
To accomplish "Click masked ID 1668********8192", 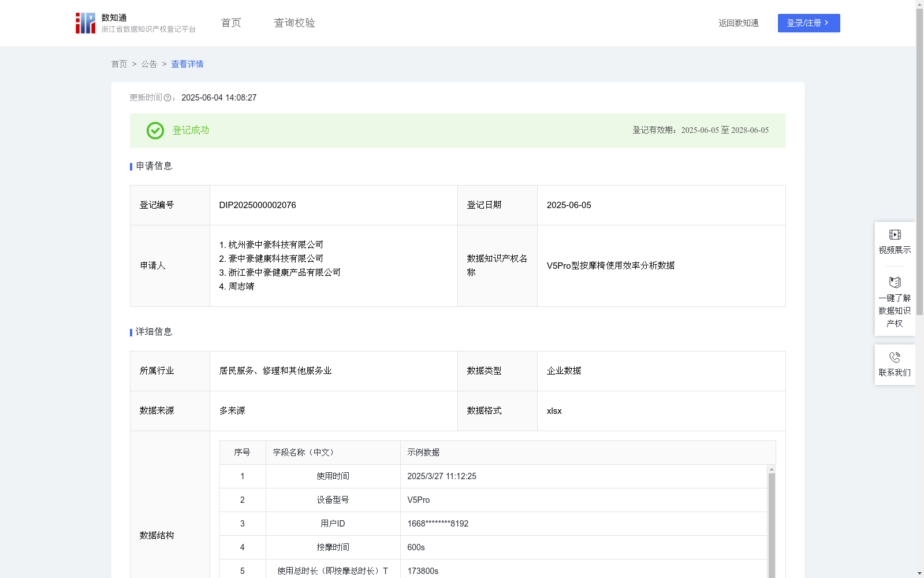I will (438, 524).
